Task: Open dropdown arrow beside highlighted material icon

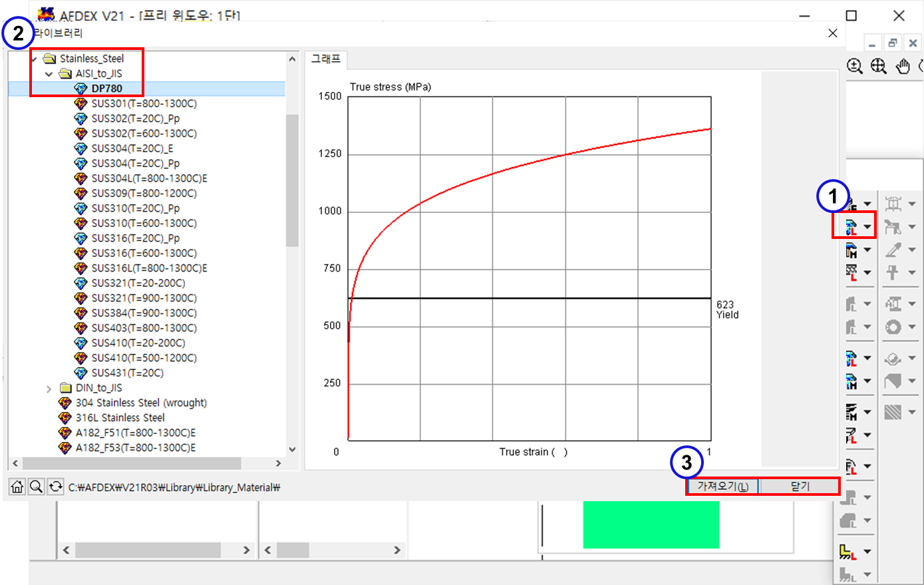Action: pos(867,227)
